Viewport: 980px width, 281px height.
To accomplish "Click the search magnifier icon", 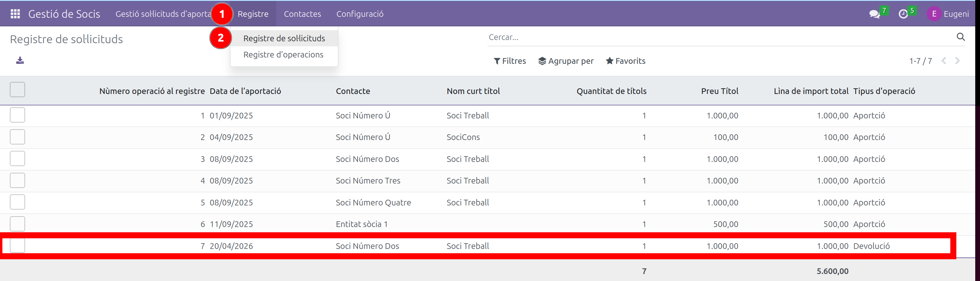I will click(x=961, y=37).
